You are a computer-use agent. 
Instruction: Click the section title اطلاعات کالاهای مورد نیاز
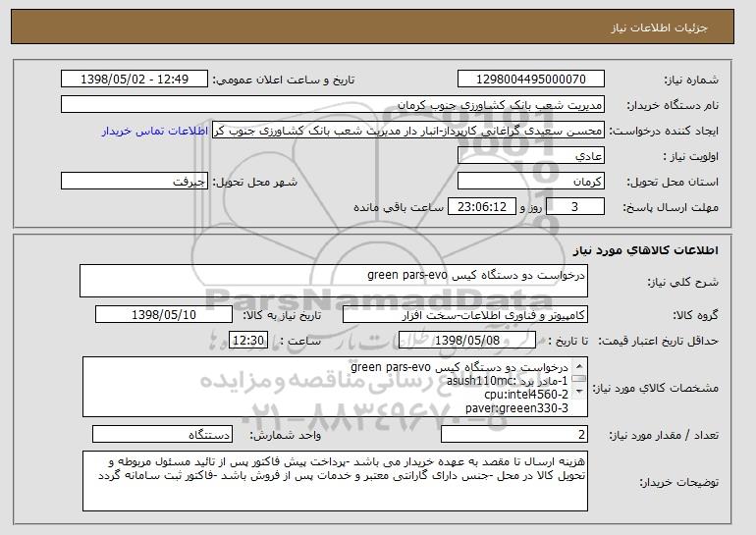click(646, 249)
